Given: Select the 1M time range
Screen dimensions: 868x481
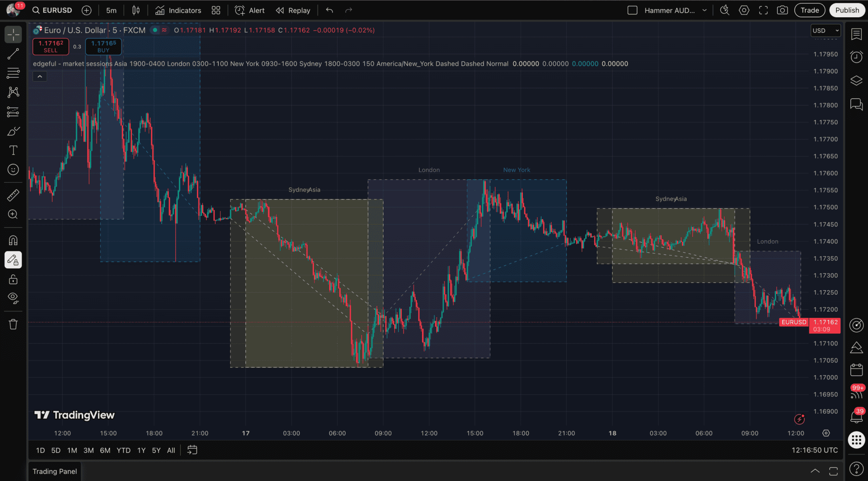Looking at the screenshot, I should click(72, 450).
